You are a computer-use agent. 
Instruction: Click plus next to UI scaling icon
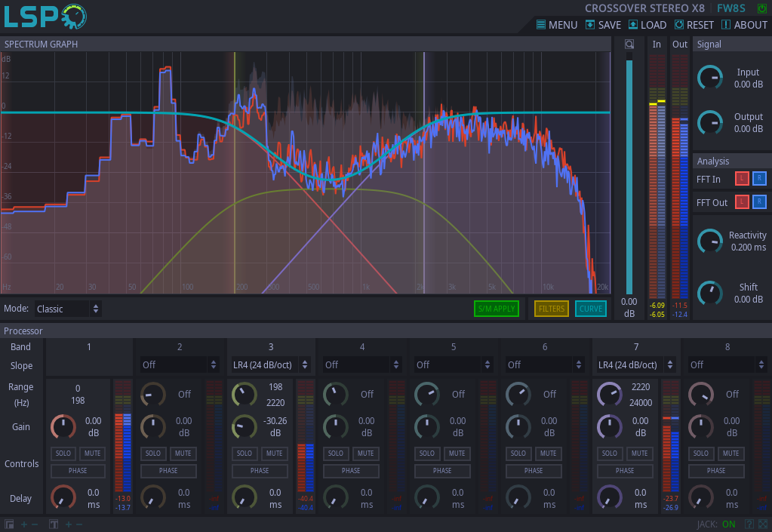click(23, 524)
